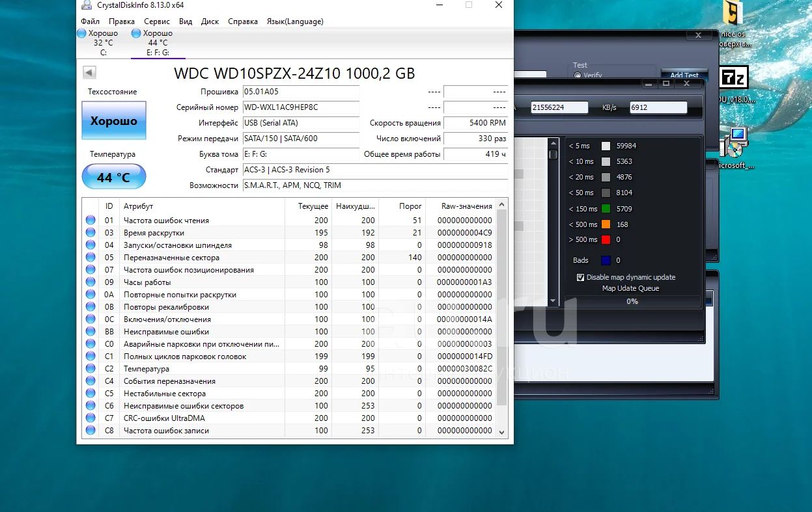Click status circle of row C0 Аварийные парковки

coord(91,344)
